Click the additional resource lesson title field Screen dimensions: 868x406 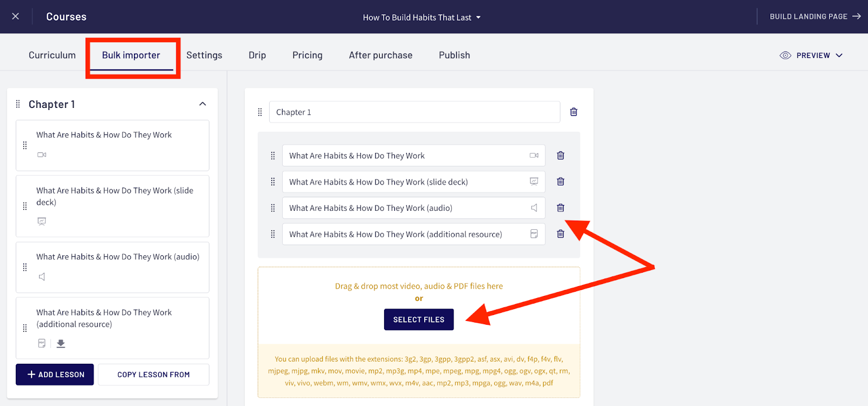click(x=413, y=234)
